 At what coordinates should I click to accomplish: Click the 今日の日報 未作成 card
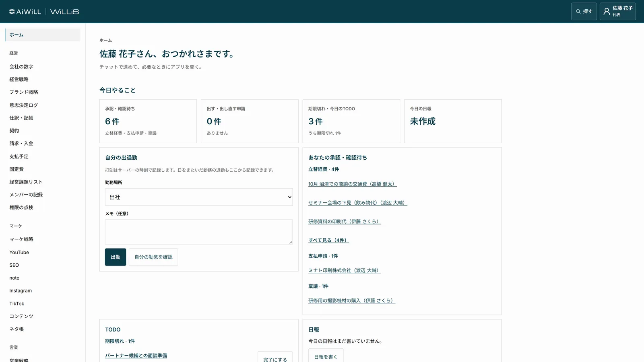(x=453, y=121)
